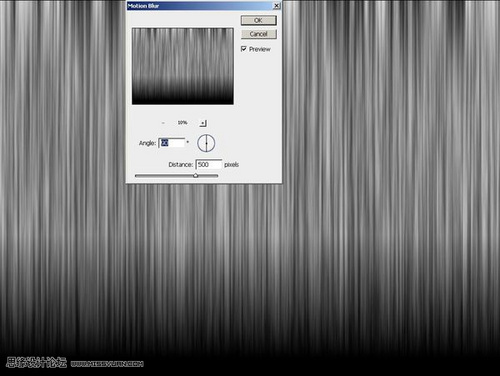Close the Motion Blur dialog window
This screenshot has width=500, height=376.
pos(276,6)
